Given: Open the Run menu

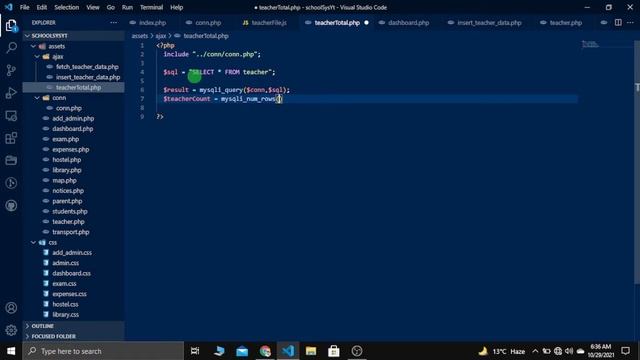Looking at the screenshot, I should coord(127,7).
